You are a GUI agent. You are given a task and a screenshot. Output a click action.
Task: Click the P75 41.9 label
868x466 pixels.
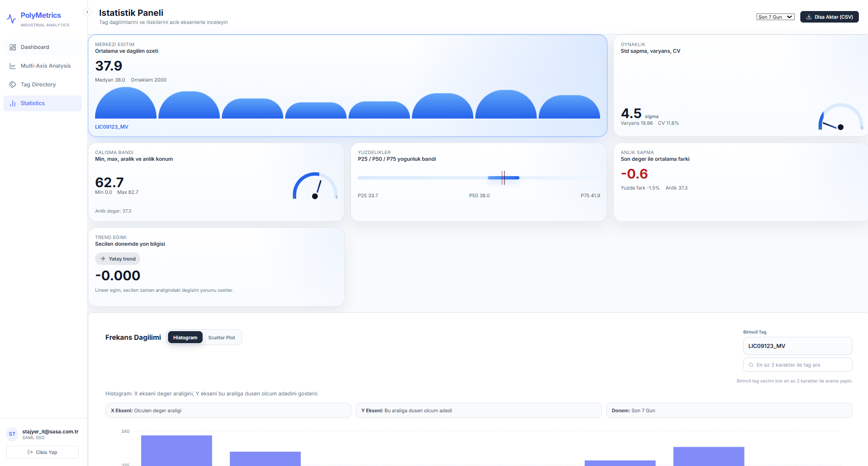click(x=590, y=196)
